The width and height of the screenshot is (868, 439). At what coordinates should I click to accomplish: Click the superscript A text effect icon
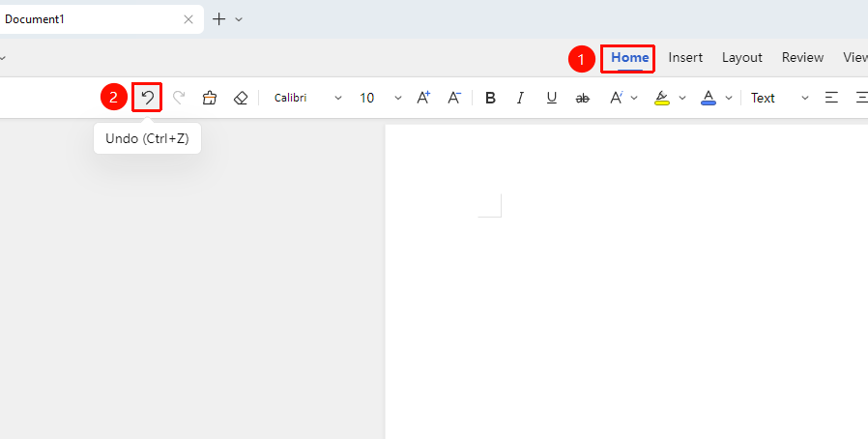(616, 98)
